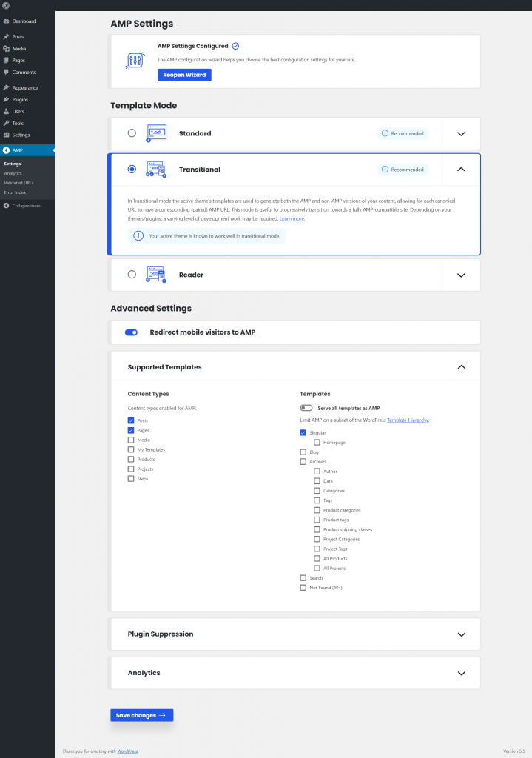Image resolution: width=532 pixels, height=758 pixels.
Task: Select the Transitional template mode radio
Action: coord(132,169)
